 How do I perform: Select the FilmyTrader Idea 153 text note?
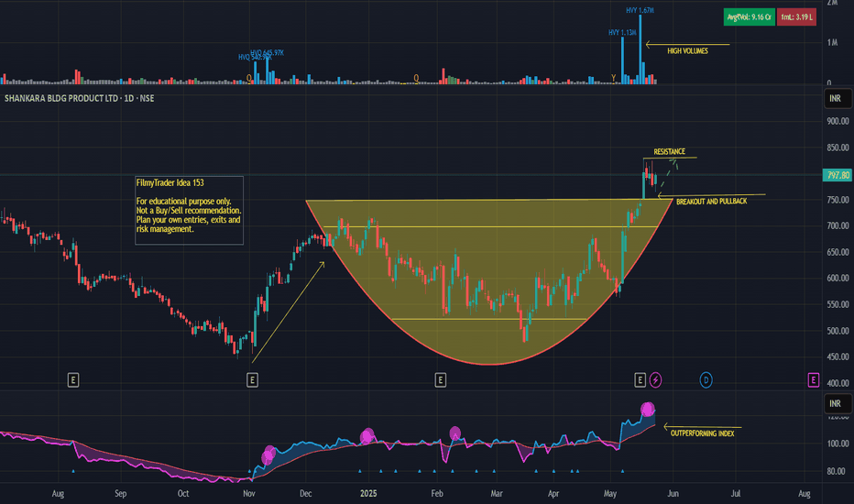point(189,211)
